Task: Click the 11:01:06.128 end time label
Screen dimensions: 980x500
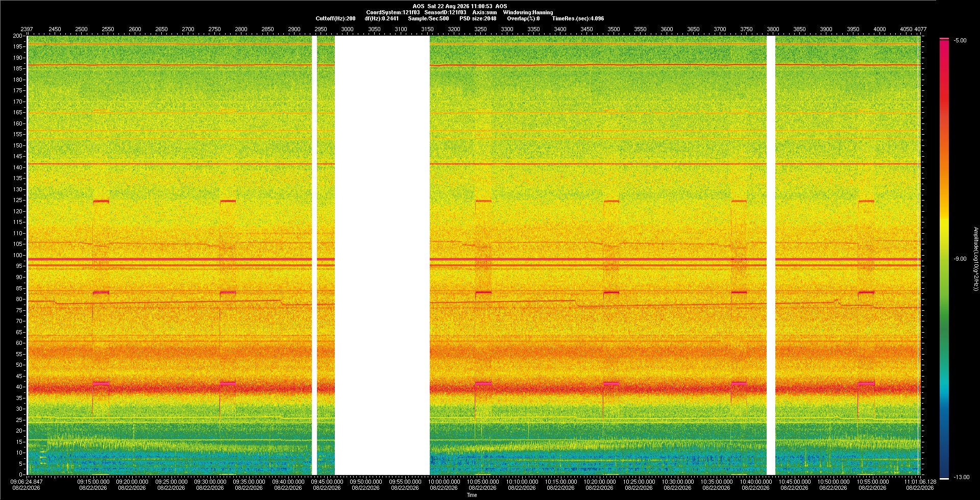Action: click(x=920, y=481)
